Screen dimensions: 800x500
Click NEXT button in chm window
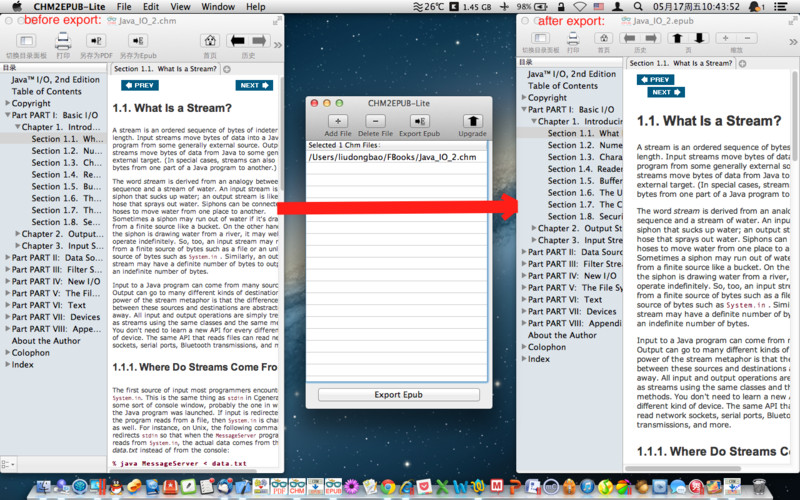pos(254,85)
